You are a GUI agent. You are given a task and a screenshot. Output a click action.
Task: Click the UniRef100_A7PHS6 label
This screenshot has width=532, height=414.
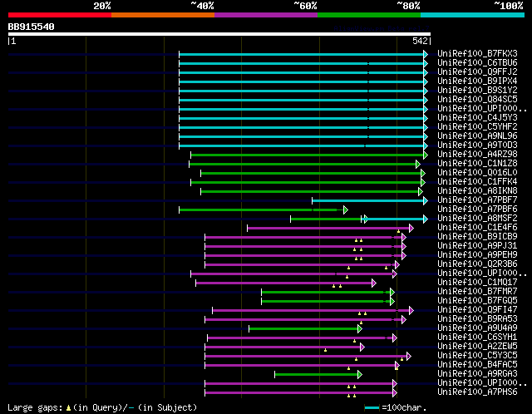coord(477,392)
